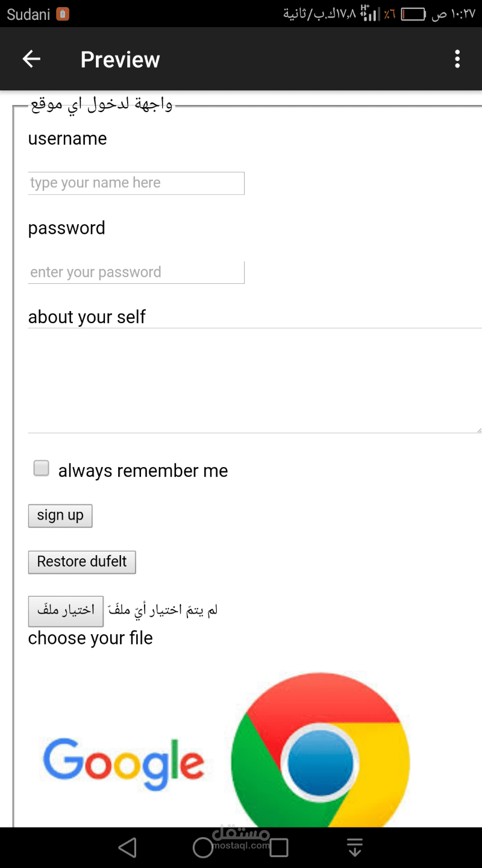Tap the battery icon in status bar
482x868 pixels.
[413, 14]
